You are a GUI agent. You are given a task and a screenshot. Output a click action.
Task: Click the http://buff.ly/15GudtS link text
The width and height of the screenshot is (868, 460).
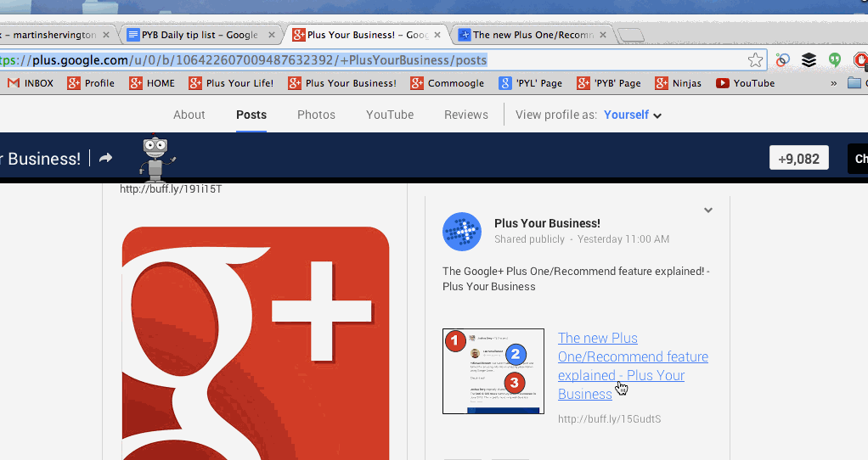click(609, 419)
